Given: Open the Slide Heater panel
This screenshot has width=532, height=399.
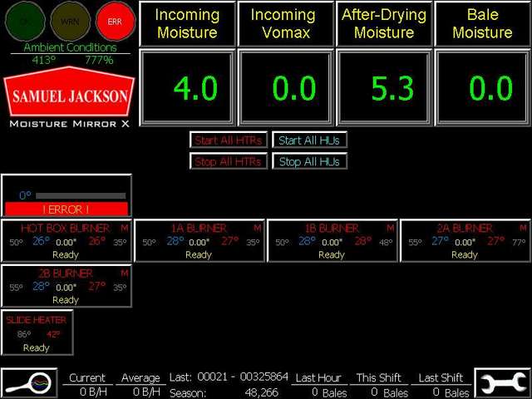Looking at the screenshot, I should pyautogui.click(x=37, y=332).
